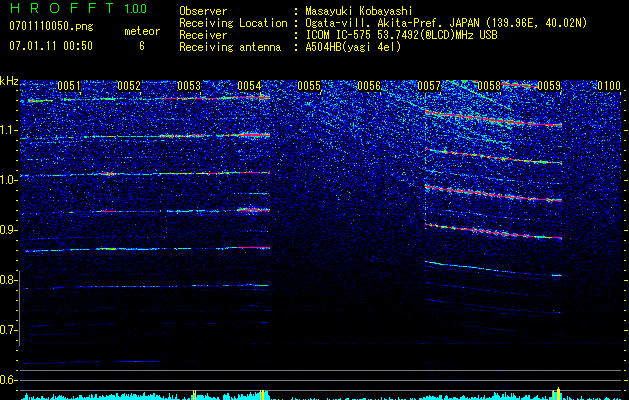Click the 0057 time marker
The image size is (629, 400).
pyautogui.click(x=429, y=86)
